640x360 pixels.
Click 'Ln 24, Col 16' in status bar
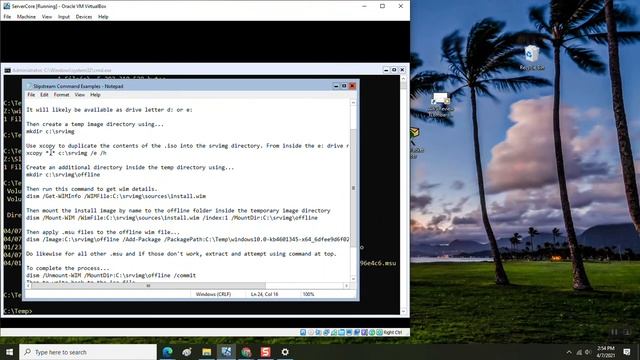264,294
